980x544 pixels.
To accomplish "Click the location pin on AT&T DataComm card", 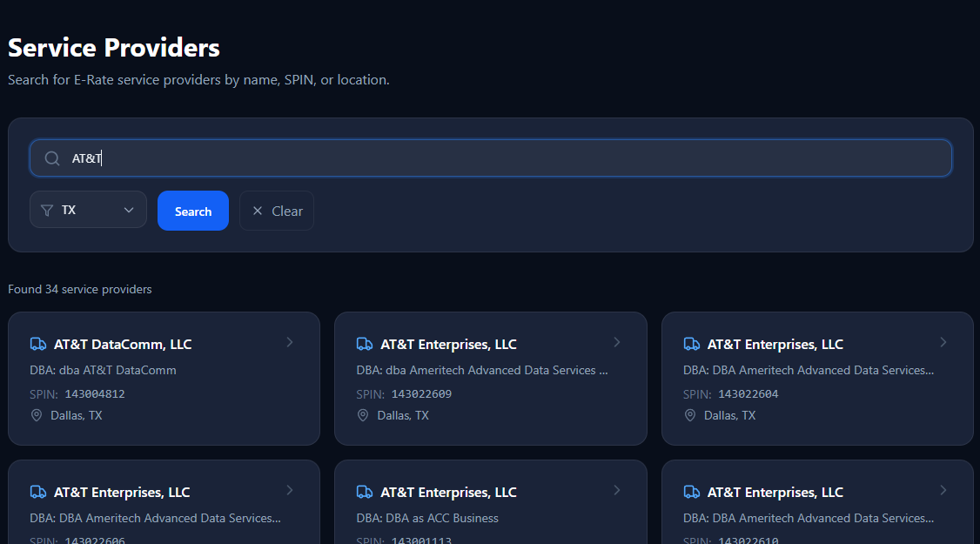I will (x=37, y=415).
